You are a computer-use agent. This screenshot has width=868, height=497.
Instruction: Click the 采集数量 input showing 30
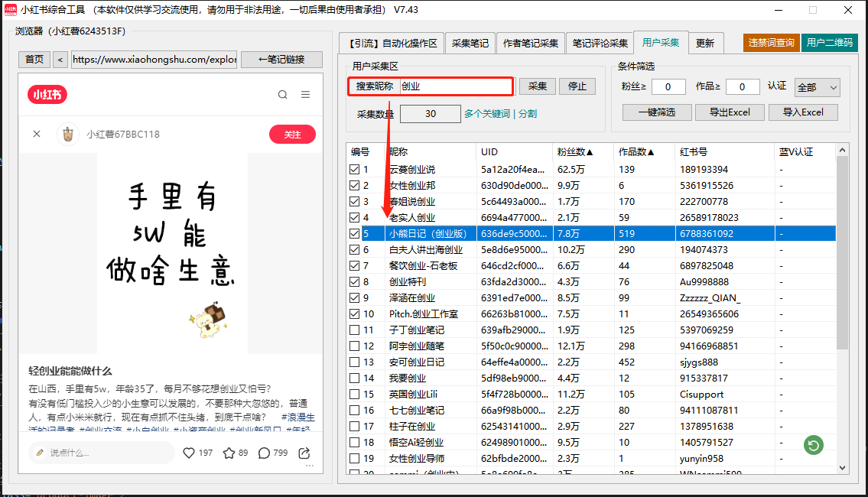tap(429, 112)
